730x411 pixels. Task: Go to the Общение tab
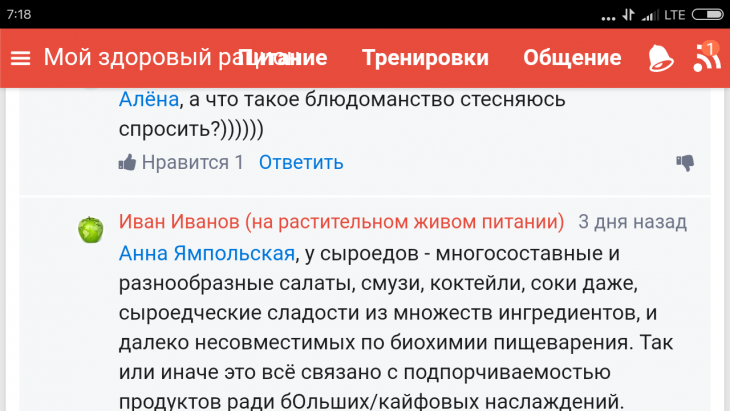pyautogui.click(x=572, y=57)
